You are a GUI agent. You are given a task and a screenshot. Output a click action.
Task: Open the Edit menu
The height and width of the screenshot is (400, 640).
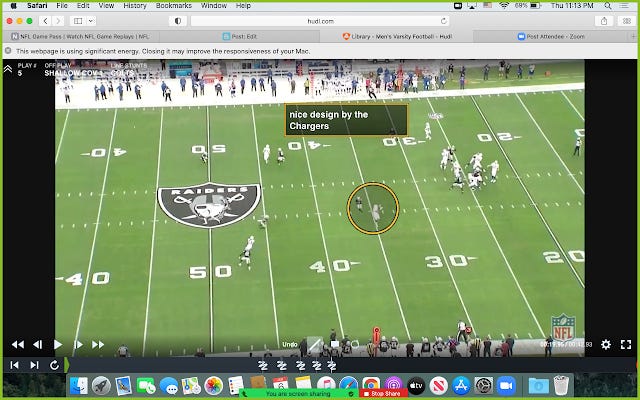(83, 6)
